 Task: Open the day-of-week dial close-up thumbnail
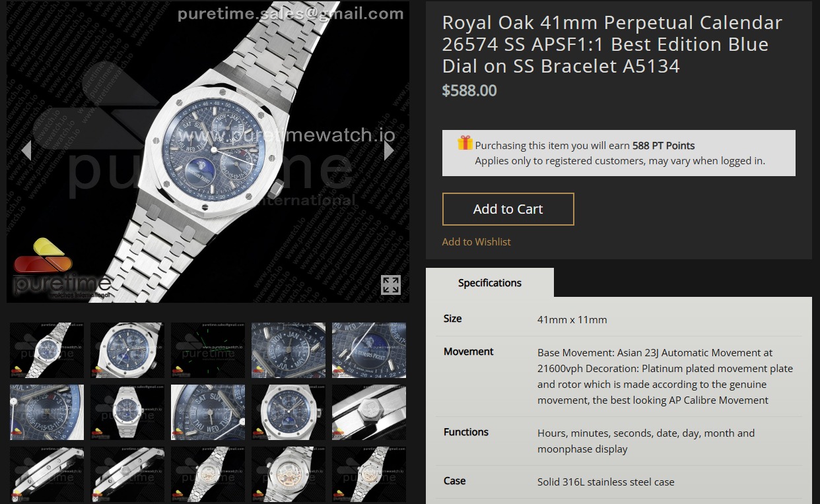208,412
